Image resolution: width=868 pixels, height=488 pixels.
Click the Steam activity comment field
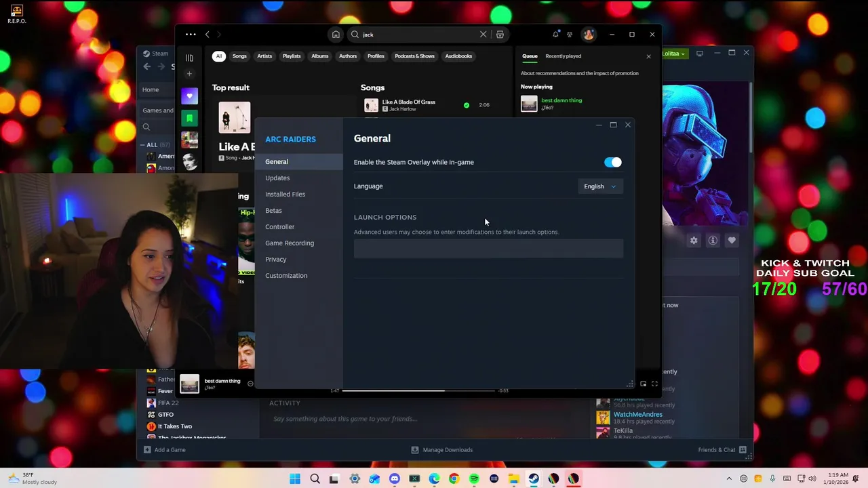point(424,419)
